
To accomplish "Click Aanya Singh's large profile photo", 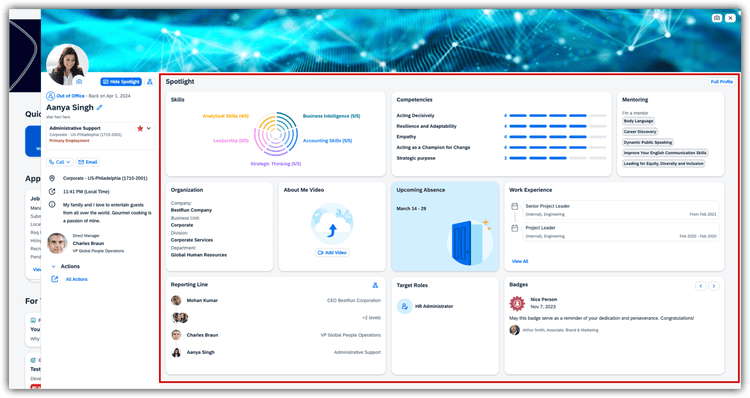I will (67, 65).
